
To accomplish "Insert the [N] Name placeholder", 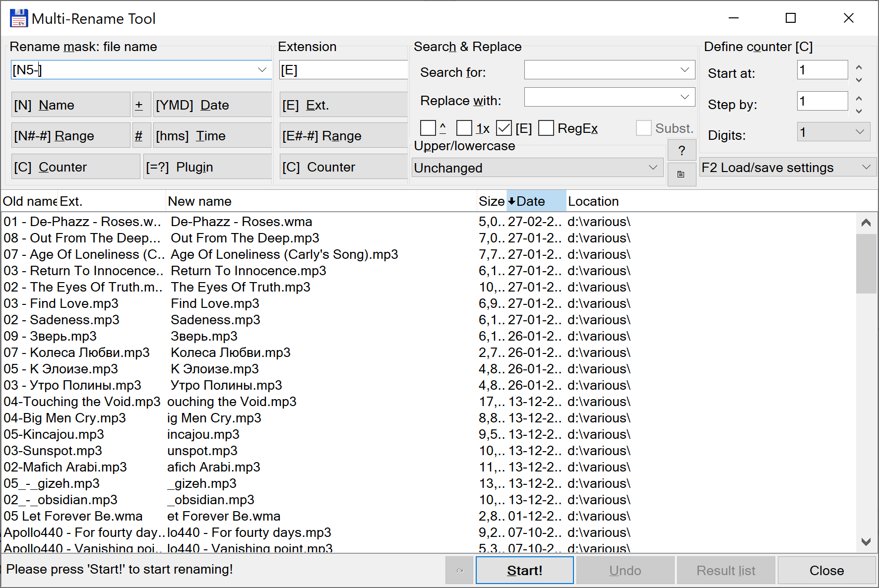I will pos(71,105).
